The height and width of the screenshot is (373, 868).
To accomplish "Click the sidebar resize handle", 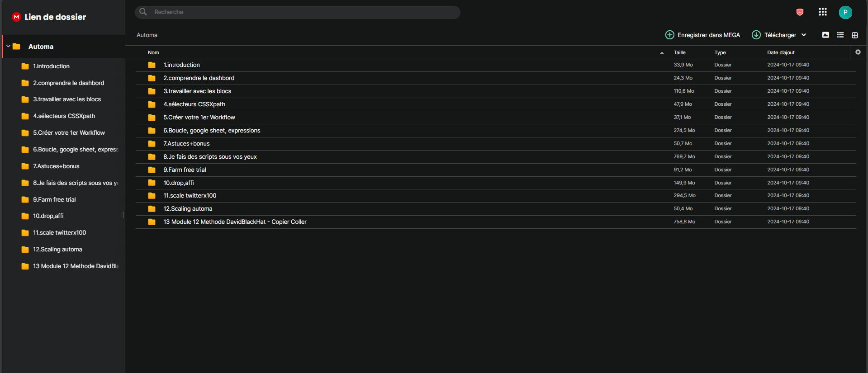I will pos(123,215).
